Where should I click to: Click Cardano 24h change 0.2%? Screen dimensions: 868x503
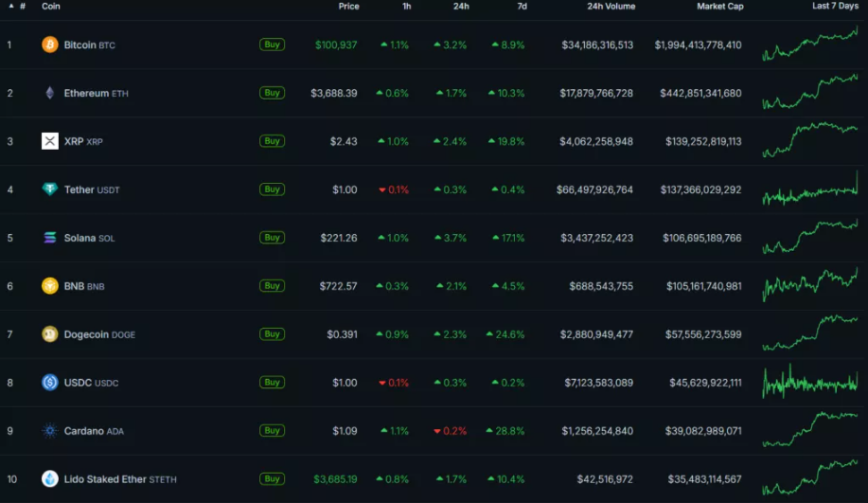(450, 430)
